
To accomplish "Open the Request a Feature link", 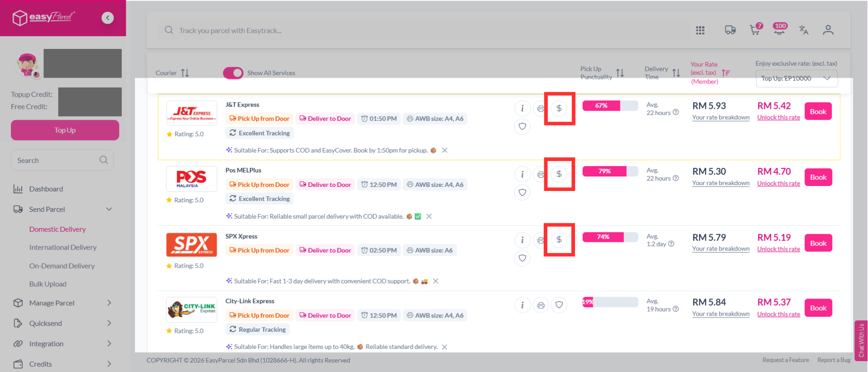I will (x=786, y=360).
